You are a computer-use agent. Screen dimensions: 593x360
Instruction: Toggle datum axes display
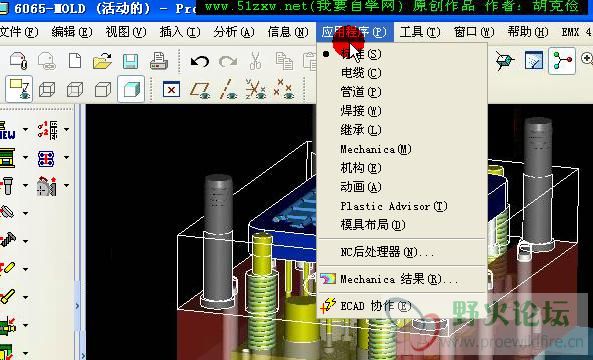point(228,90)
